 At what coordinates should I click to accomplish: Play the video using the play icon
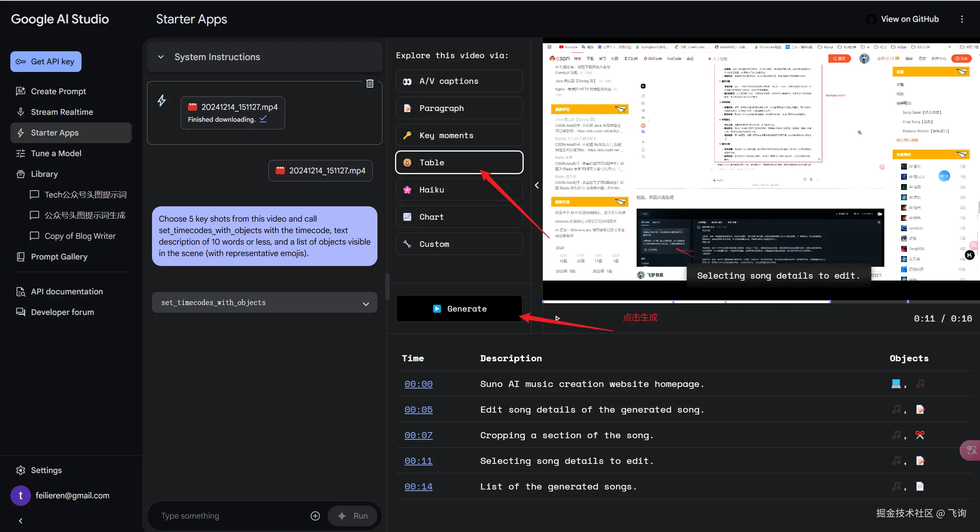(557, 318)
